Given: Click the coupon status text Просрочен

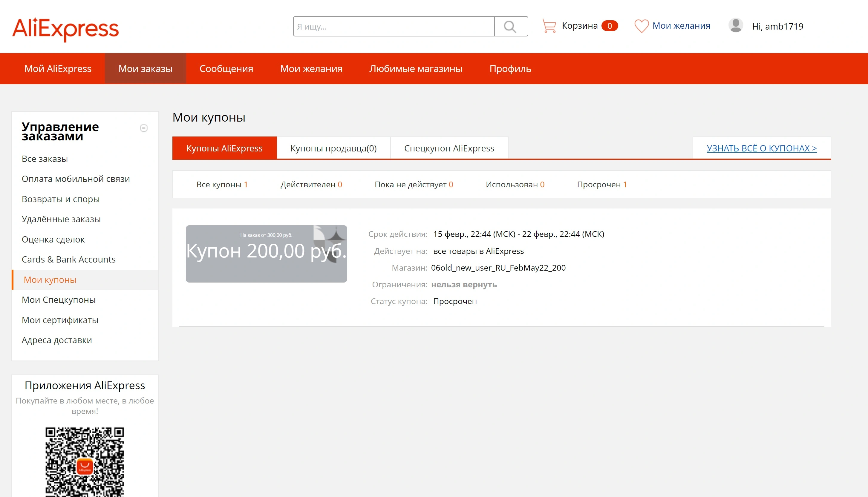Looking at the screenshot, I should coord(455,301).
